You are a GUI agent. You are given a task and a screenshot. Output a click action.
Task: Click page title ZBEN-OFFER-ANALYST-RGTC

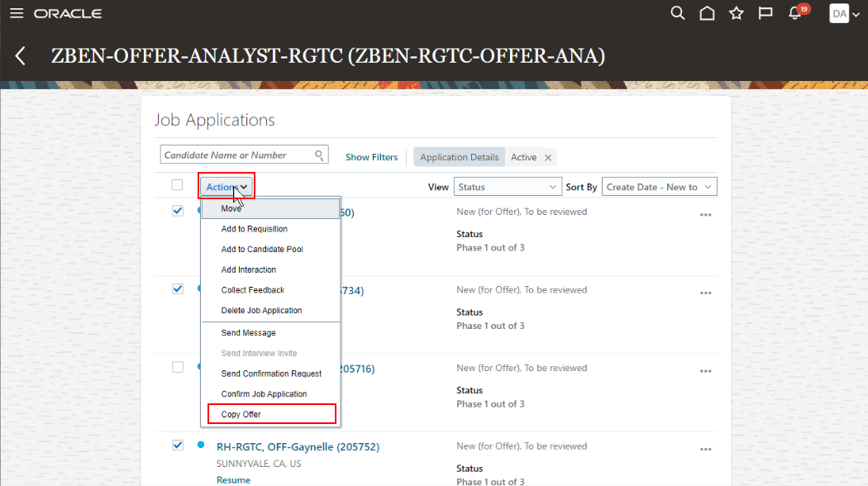click(327, 55)
